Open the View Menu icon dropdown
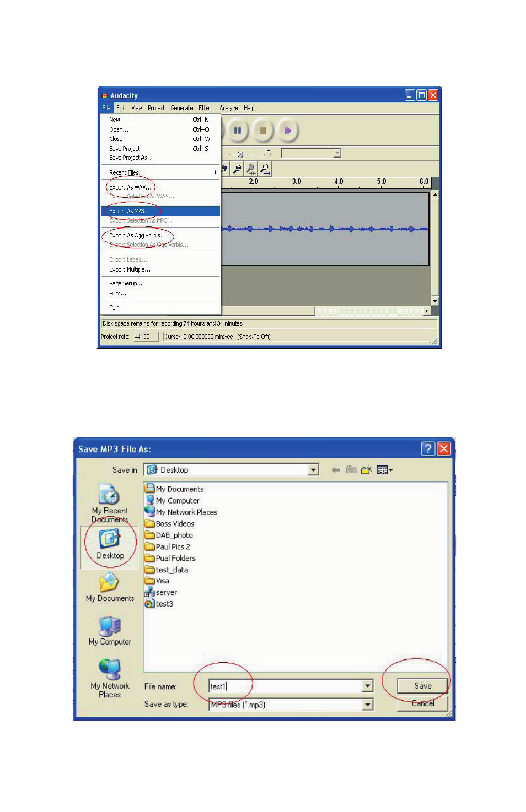This screenshot has height=812, width=526. click(384, 470)
